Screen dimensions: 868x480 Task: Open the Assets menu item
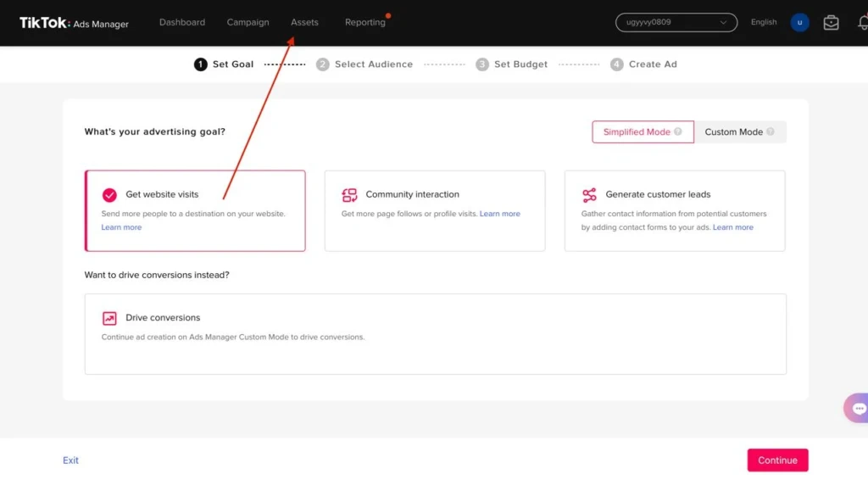coord(304,22)
